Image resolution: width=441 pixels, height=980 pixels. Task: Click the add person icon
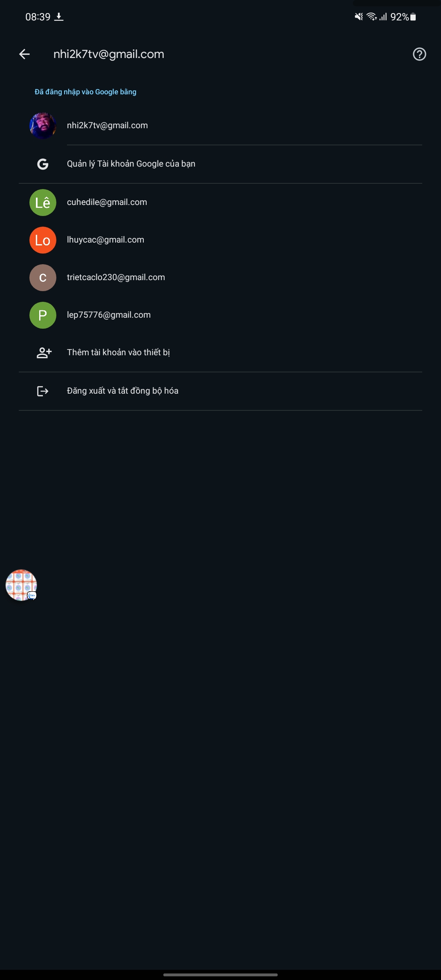click(44, 353)
